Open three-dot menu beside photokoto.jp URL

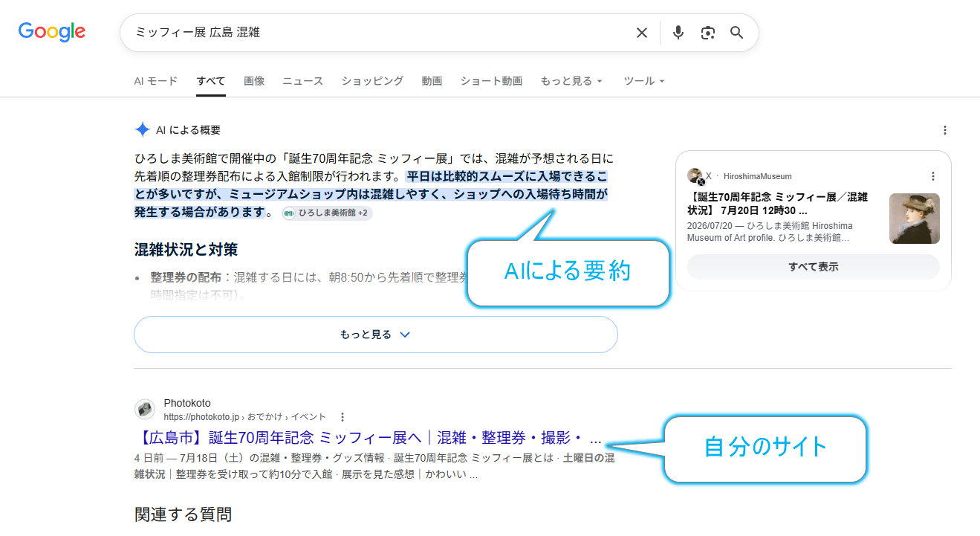coord(343,417)
